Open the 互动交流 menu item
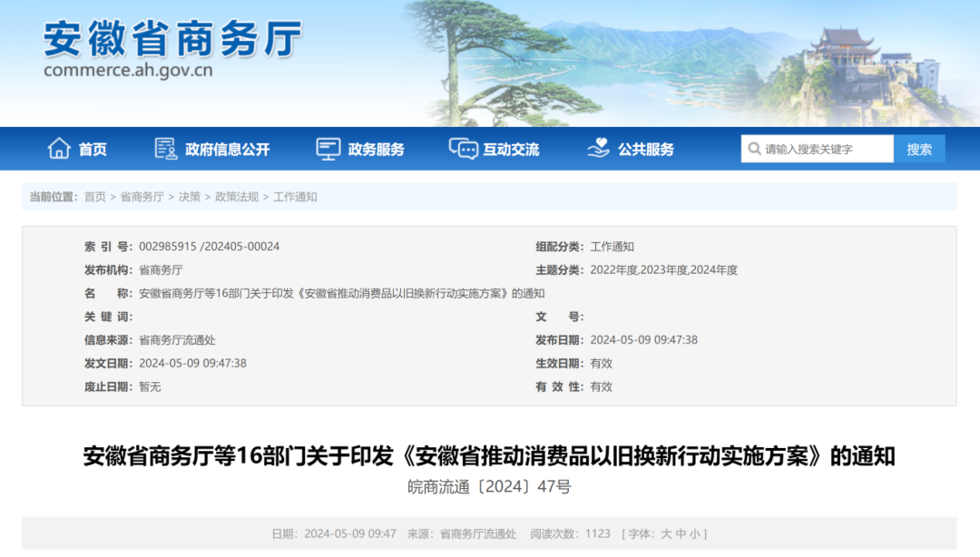The height and width of the screenshot is (557, 980). [511, 150]
